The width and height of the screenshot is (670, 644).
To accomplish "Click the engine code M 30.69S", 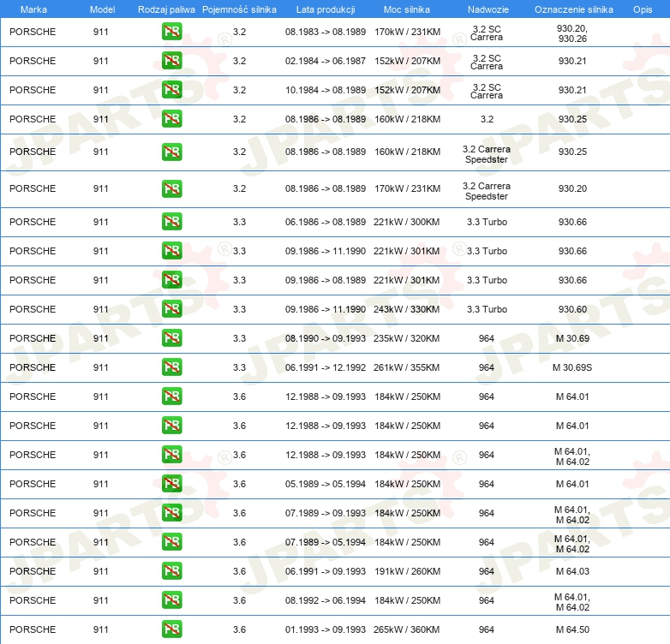I will (572, 367).
